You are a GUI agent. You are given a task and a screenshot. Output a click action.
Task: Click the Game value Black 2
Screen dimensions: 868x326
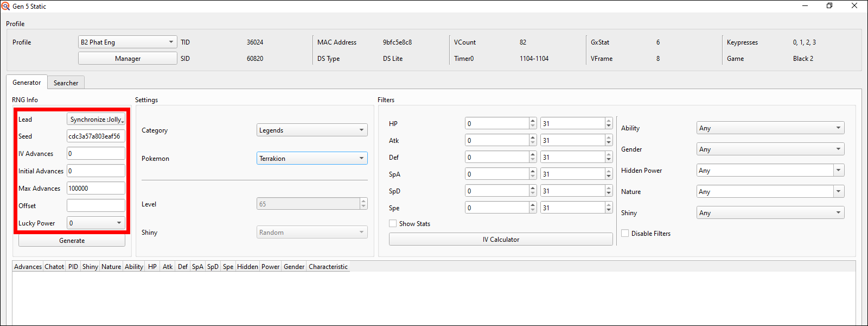coord(803,58)
